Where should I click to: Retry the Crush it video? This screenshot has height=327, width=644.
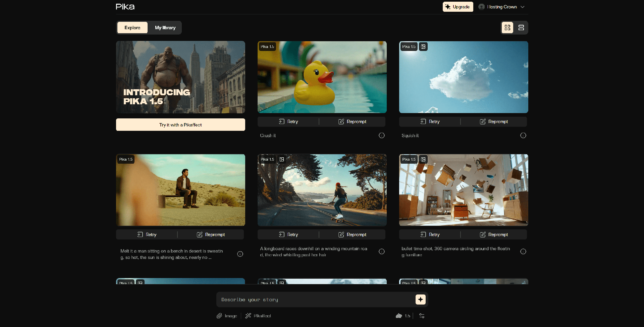288,121
